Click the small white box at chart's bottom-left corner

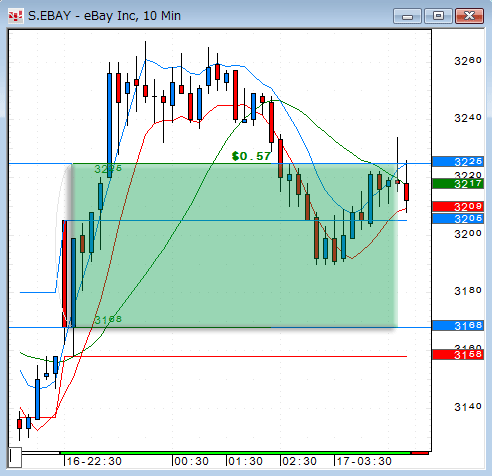(x=15, y=458)
